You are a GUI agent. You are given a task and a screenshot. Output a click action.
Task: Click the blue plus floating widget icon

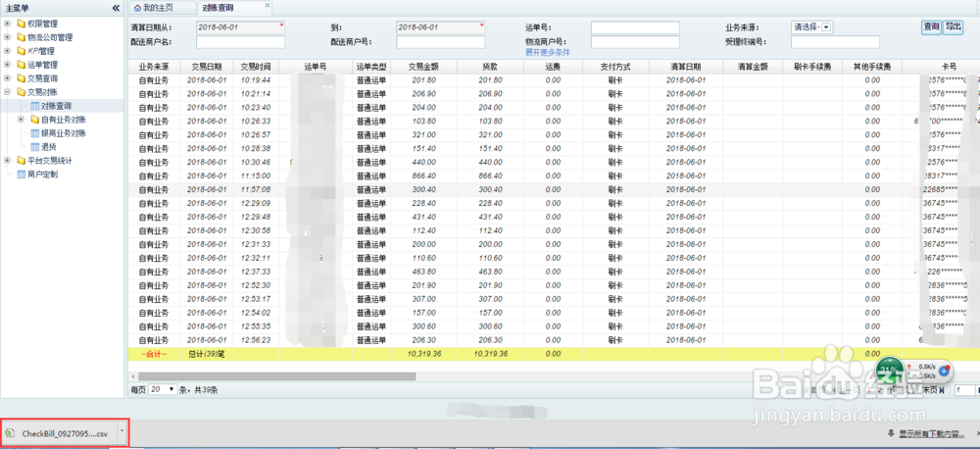click(x=945, y=371)
